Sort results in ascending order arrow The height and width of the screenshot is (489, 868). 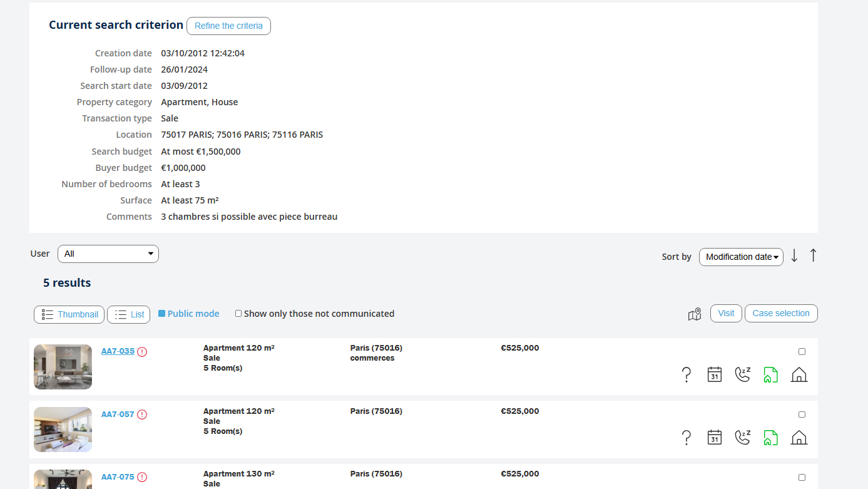pos(813,255)
